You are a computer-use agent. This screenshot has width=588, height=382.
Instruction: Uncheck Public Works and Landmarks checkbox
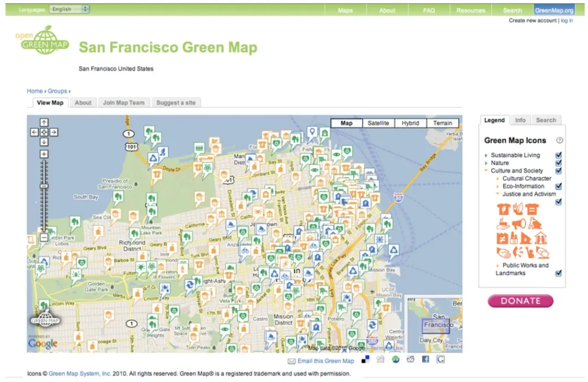point(559,273)
